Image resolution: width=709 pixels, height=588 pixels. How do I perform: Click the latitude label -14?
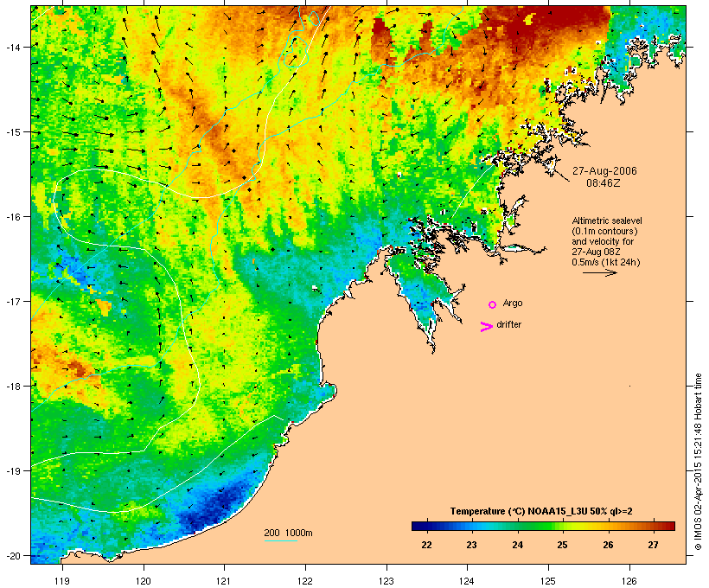click(x=13, y=47)
